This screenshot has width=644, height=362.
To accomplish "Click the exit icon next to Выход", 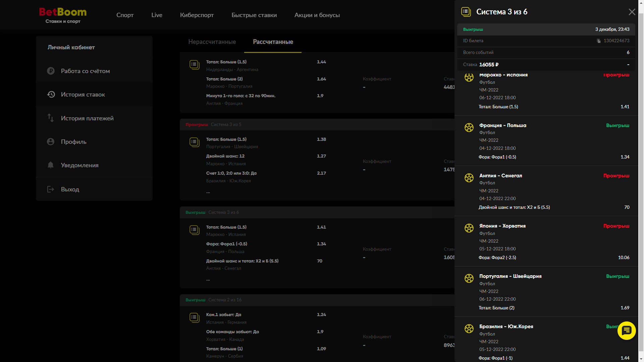I will coord(51,189).
